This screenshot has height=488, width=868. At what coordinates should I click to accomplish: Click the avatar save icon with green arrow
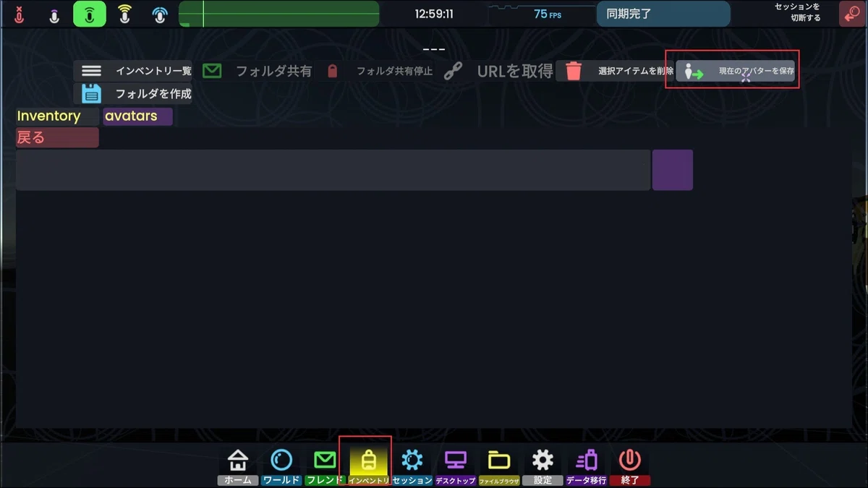click(694, 71)
